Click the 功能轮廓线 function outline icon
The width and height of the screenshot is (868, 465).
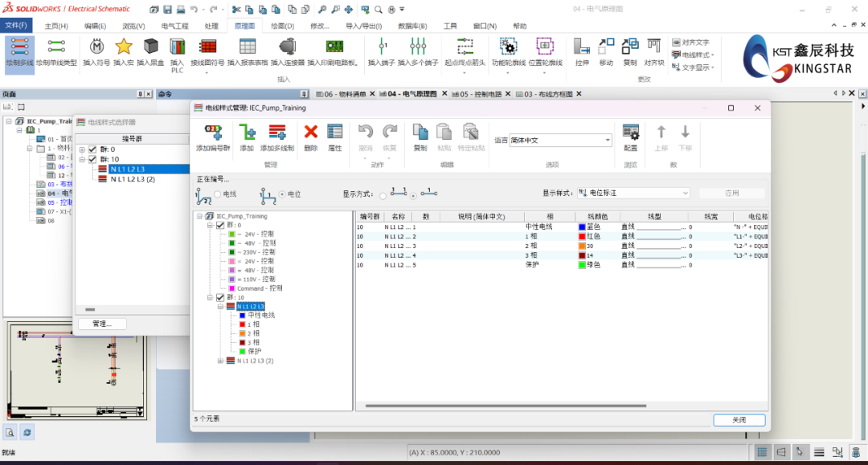(508, 47)
